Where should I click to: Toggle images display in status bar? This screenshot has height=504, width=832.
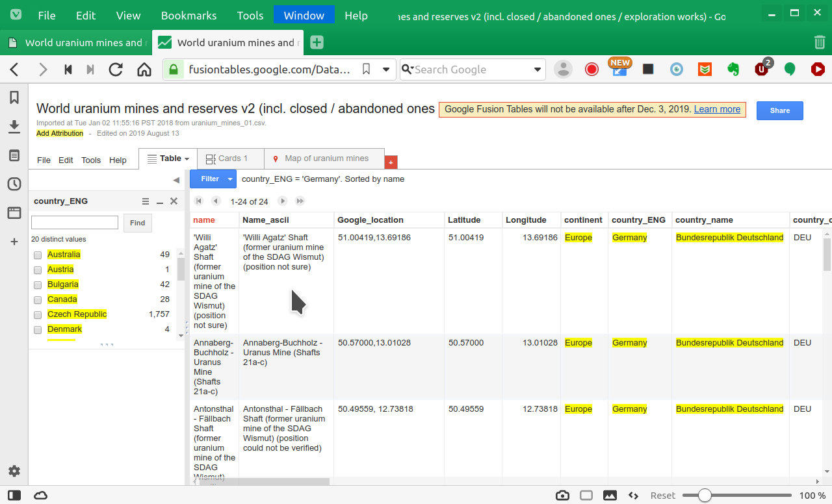[x=610, y=496]
